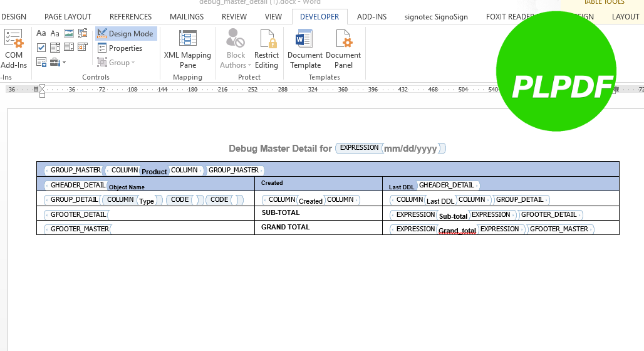
Task: Open Legacy Tools dropdown
Action: 58,62
